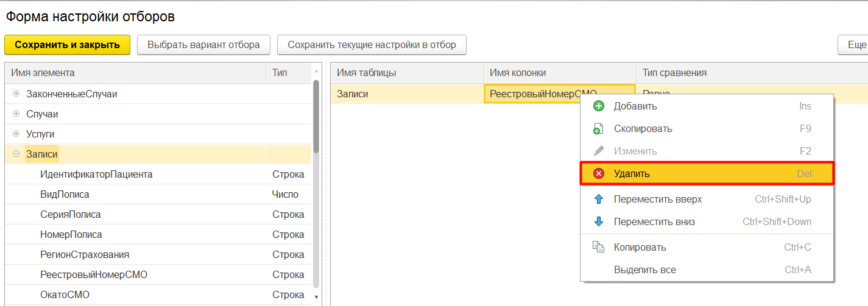Click the red Удалить cross icon

point(598,174)
